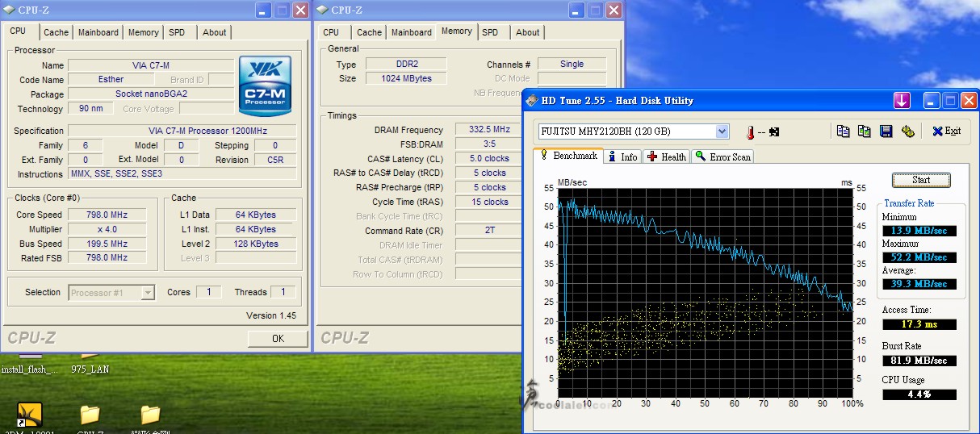This screenshot has height=434, width=980.
Task: Click the processor Name field VIA C7-M
Action: pos(151,65)
